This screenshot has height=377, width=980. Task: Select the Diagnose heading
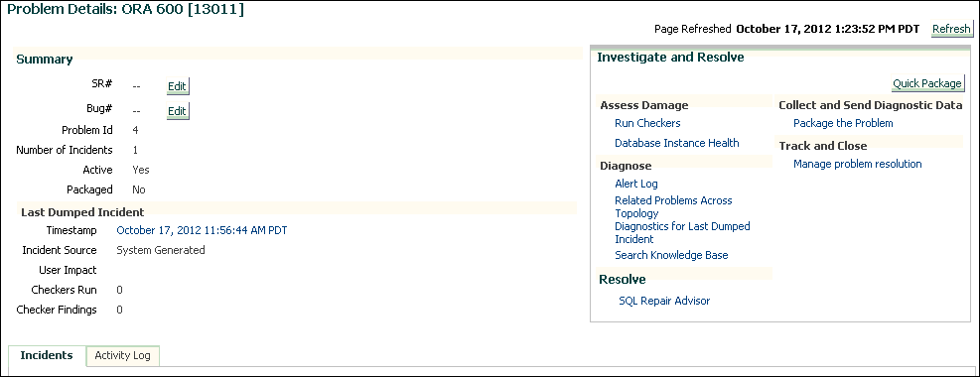626,166
